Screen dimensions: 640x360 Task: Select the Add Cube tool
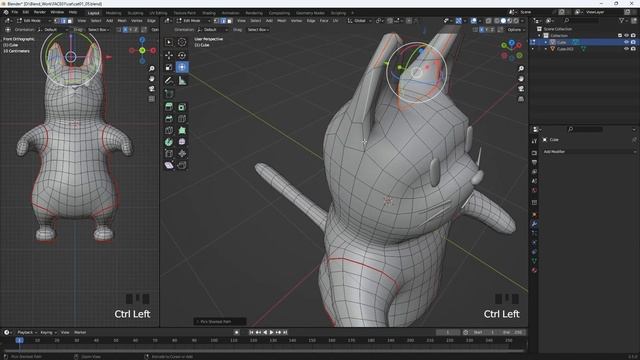169,94
